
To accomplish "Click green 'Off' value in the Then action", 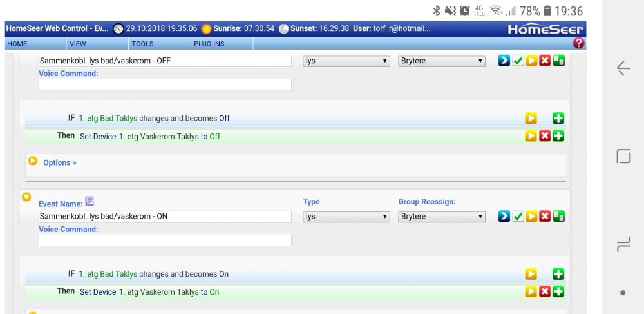I will pyautogui.click(x=215, y=137).
